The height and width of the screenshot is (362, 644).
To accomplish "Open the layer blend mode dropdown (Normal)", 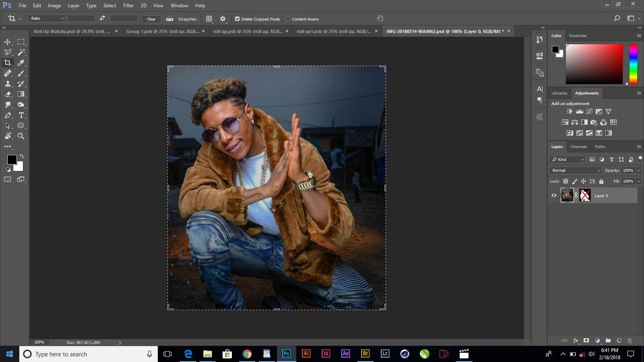I will tap(576, 171).
